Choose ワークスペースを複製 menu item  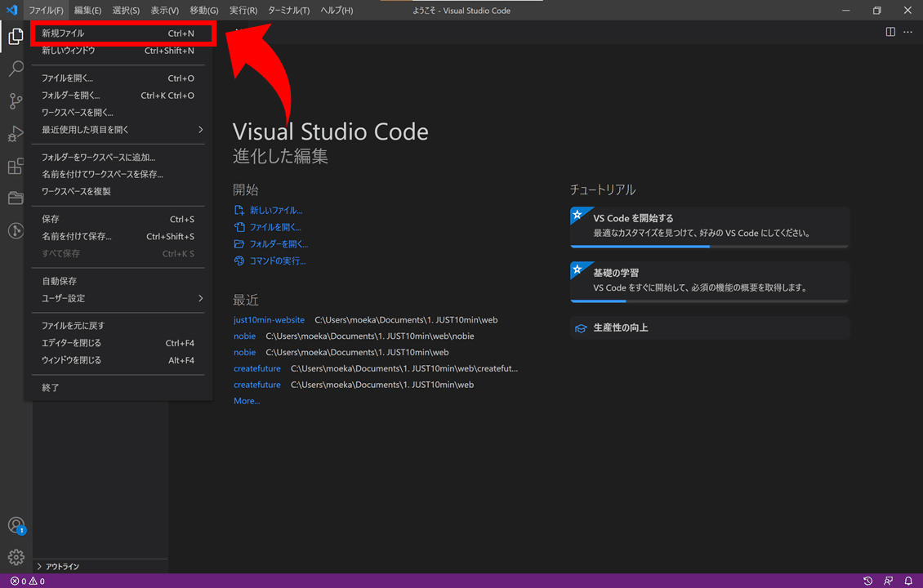click(118, 191)
